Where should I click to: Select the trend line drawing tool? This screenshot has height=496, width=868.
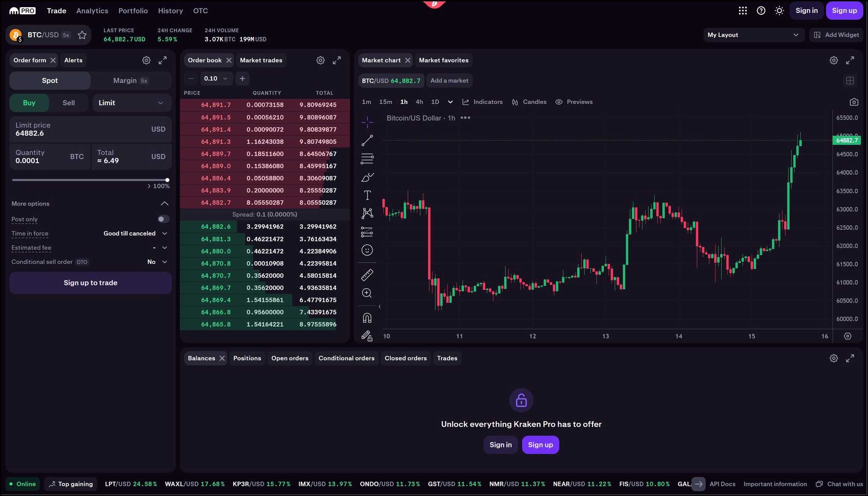pyautogui.click(x=366, y=140)
